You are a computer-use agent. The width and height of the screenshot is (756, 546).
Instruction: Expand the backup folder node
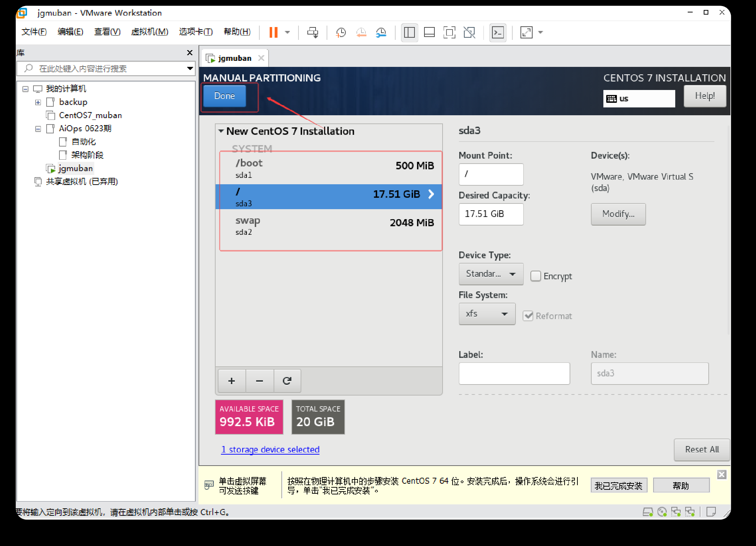(x=38, y=102)
